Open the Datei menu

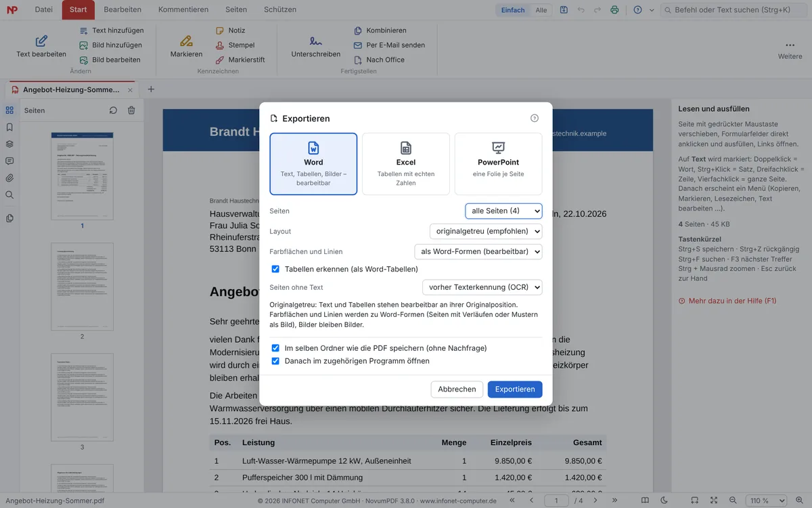[43, 9]
